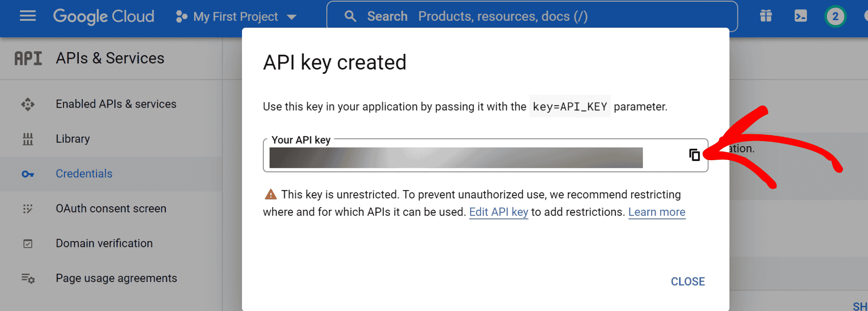
Task: Go to Library page
Action: [73, 139]
